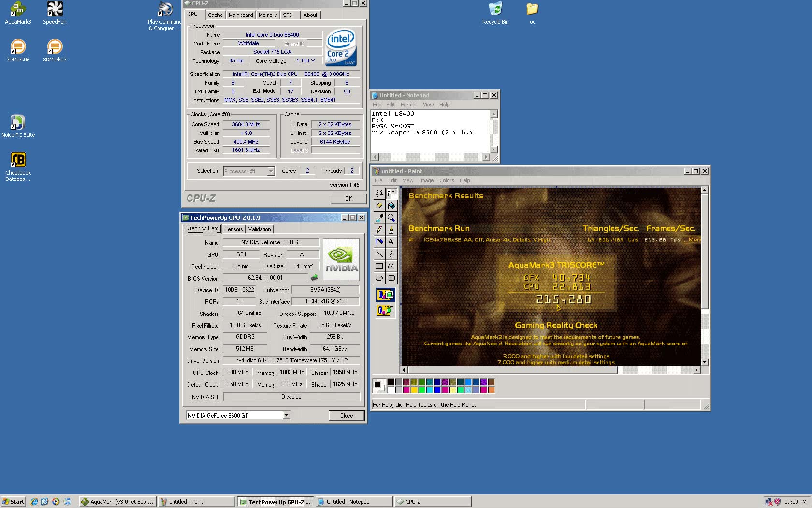Launch iTunes from the quick launch bar
The height and width of the screenshot is (508, 812).
67,502
